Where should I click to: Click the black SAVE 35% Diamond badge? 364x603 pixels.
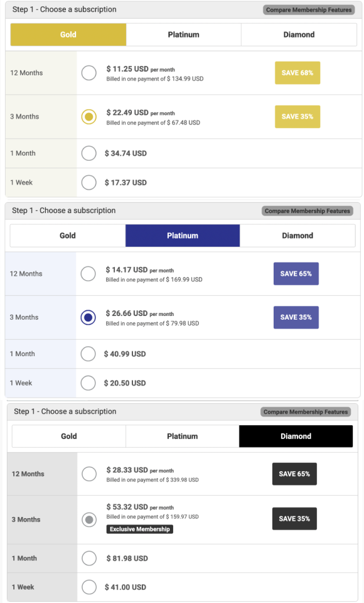tap(294, 519)
